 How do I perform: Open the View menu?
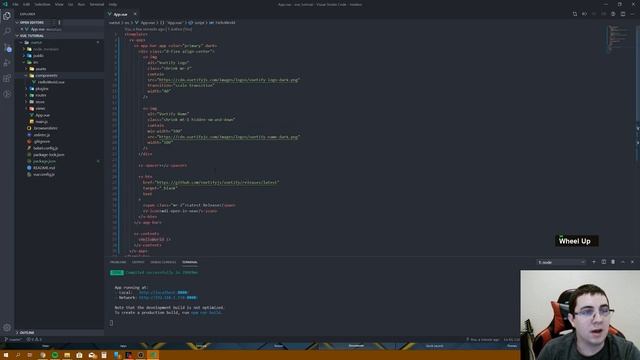[x=59, y=4]
